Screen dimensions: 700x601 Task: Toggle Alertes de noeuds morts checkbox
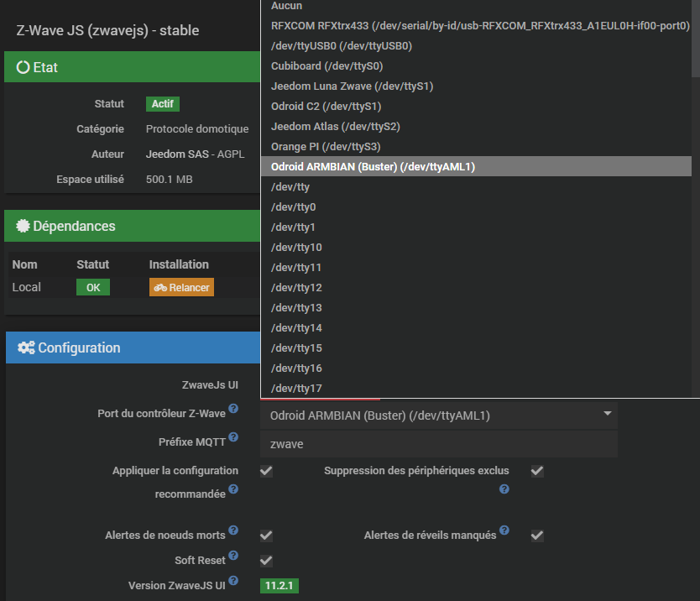pyautogui.click(x=266, y=536)
